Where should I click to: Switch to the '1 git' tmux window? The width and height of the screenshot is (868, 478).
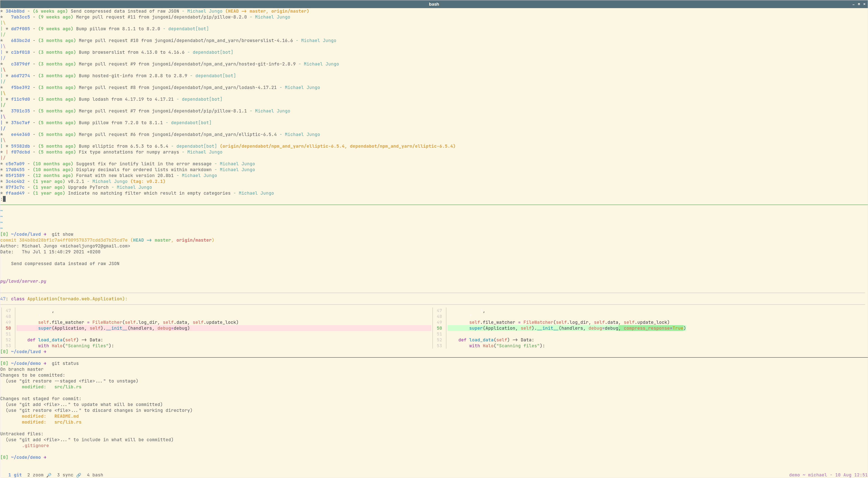15,475
